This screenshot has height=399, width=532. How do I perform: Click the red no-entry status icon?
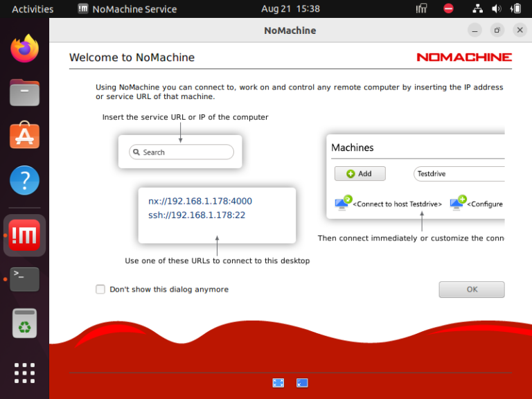[448, 8]
